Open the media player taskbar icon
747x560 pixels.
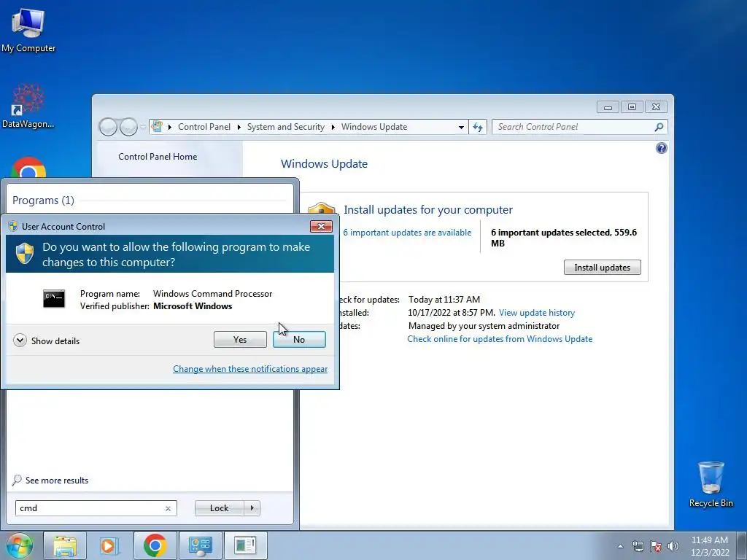tap(109, 545)
